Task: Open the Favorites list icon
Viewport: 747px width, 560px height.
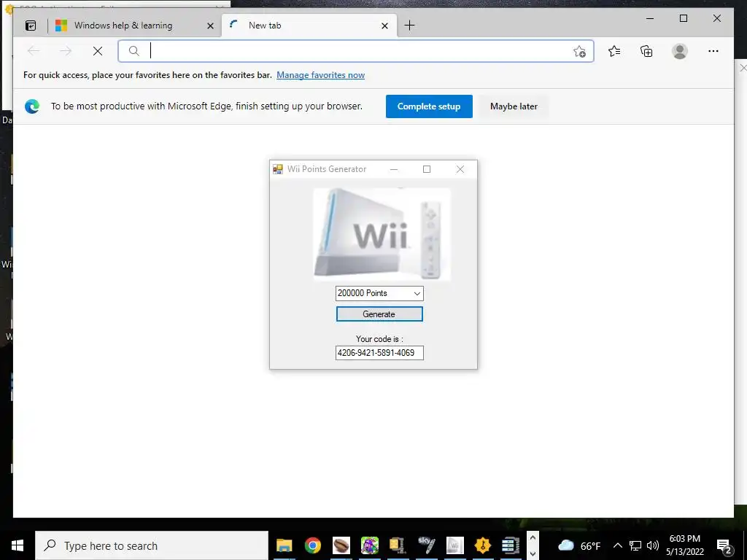Action: click(x=614, y=51)
